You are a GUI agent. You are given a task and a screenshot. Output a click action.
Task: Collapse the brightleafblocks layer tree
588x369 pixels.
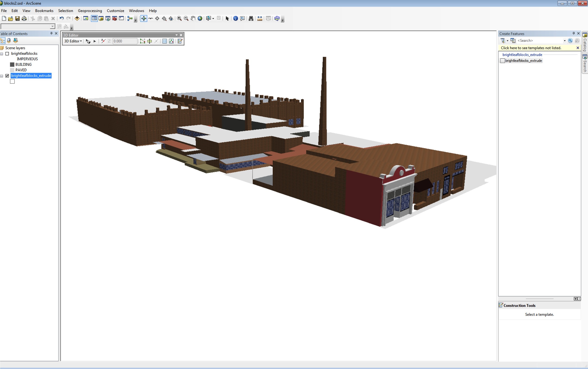(2, 54)
